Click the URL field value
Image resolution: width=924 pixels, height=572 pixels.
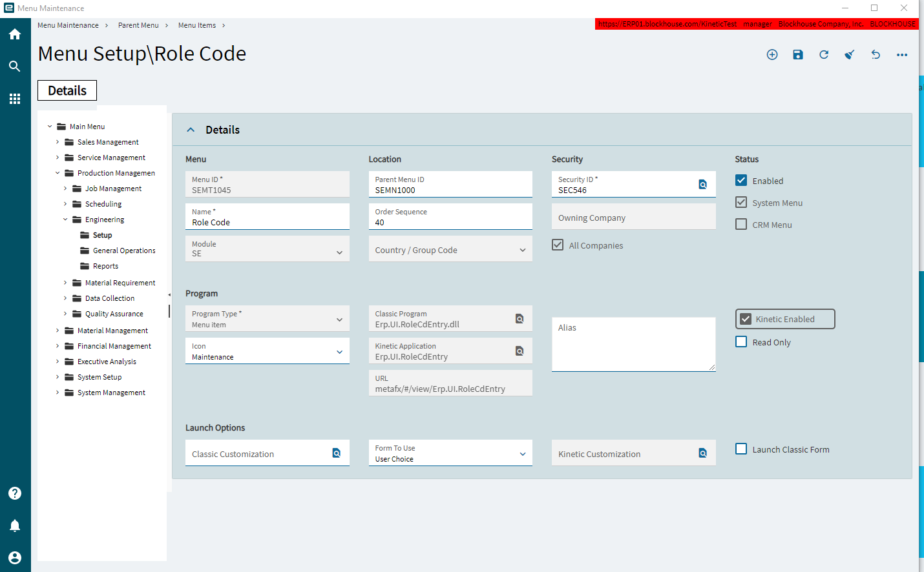tap(440, 389)
